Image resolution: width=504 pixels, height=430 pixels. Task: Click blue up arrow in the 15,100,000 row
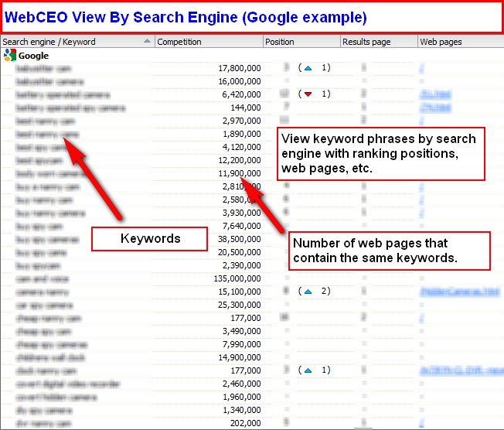point(308,292)
